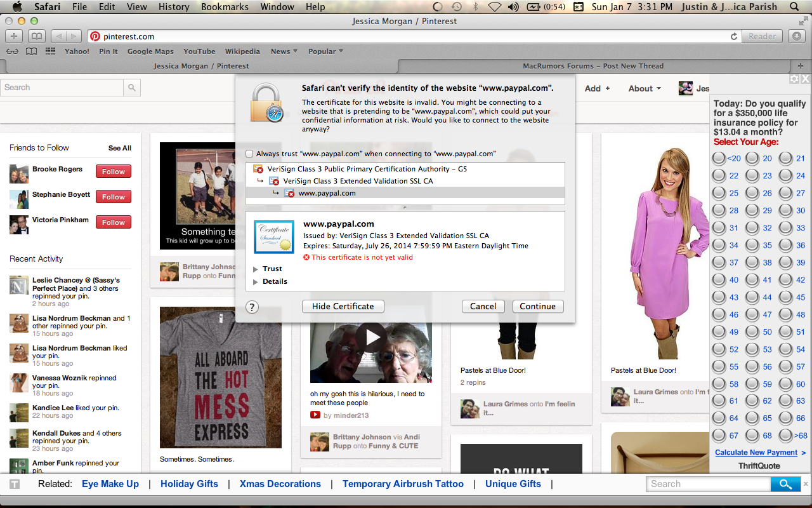Click the T icon in the related bar
The height and width of the screenshot is (508, 812).
[x=15, y=485]
